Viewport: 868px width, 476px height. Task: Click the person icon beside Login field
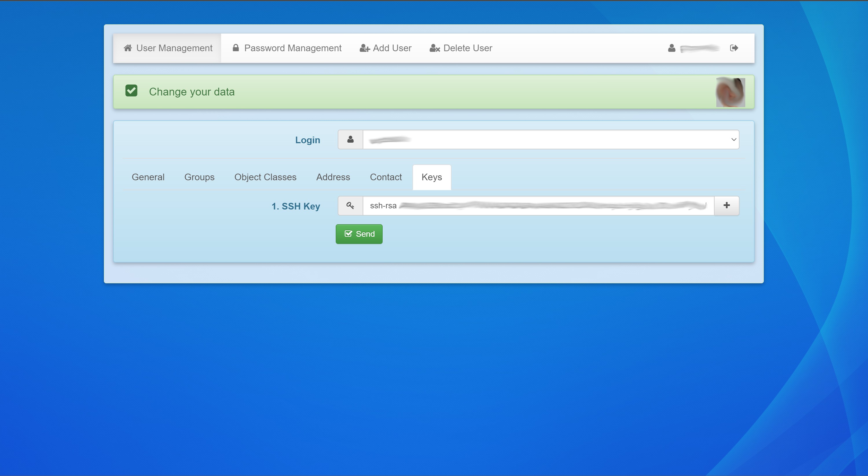pyautogui.click(x=350, y=139)
